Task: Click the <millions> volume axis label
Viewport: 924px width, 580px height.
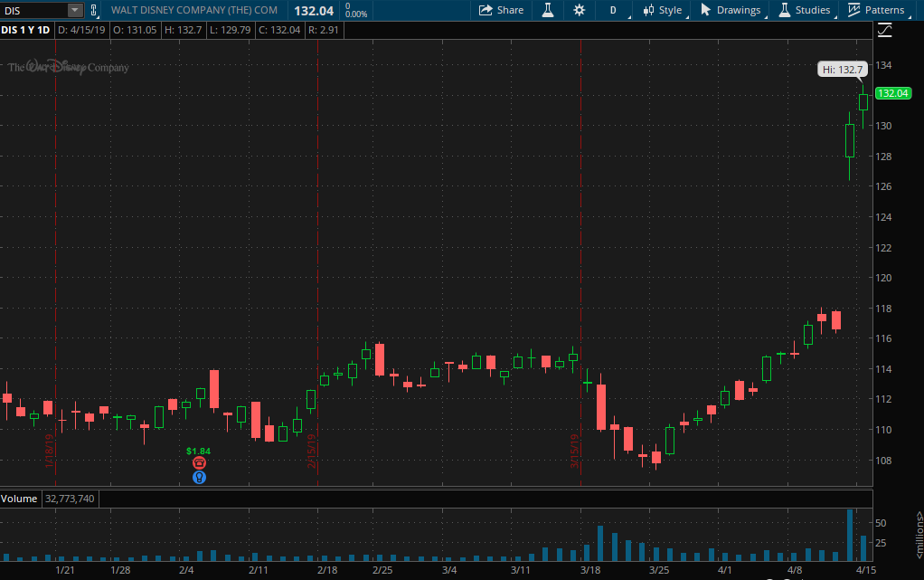Action: 919,535
